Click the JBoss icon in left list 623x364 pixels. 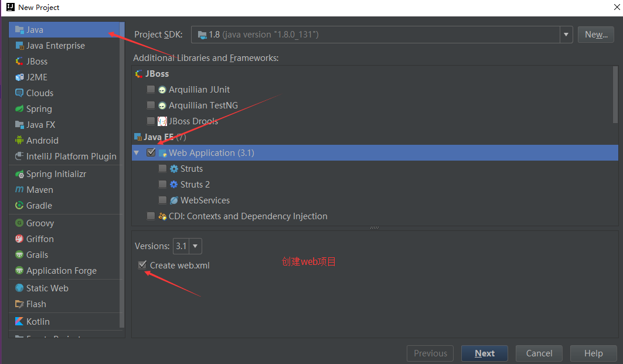tap(19, 61)
